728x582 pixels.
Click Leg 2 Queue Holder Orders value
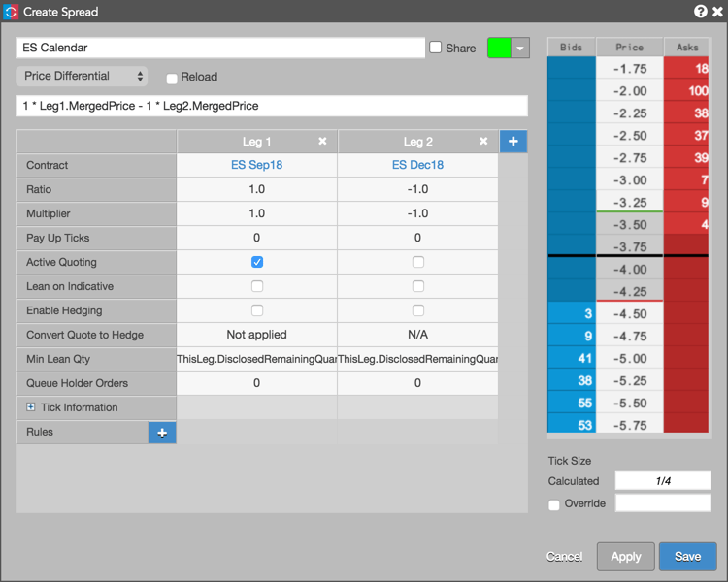pos(417,383)
